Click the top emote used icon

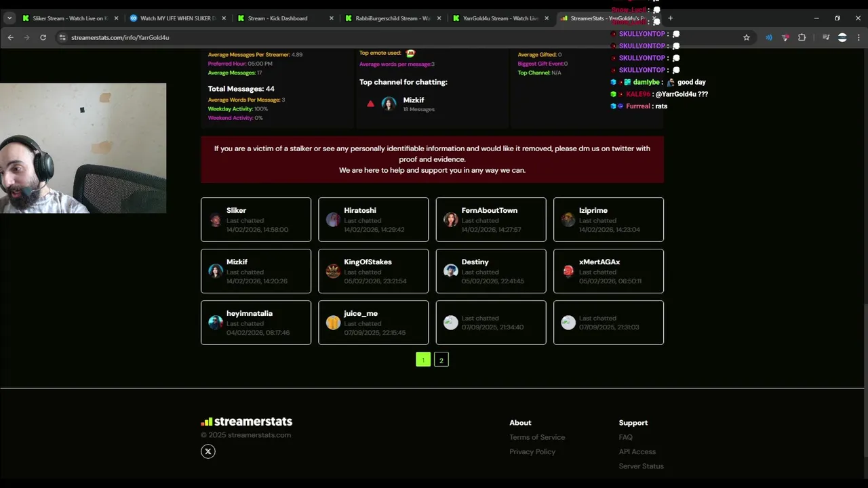(x=410, y=53)
